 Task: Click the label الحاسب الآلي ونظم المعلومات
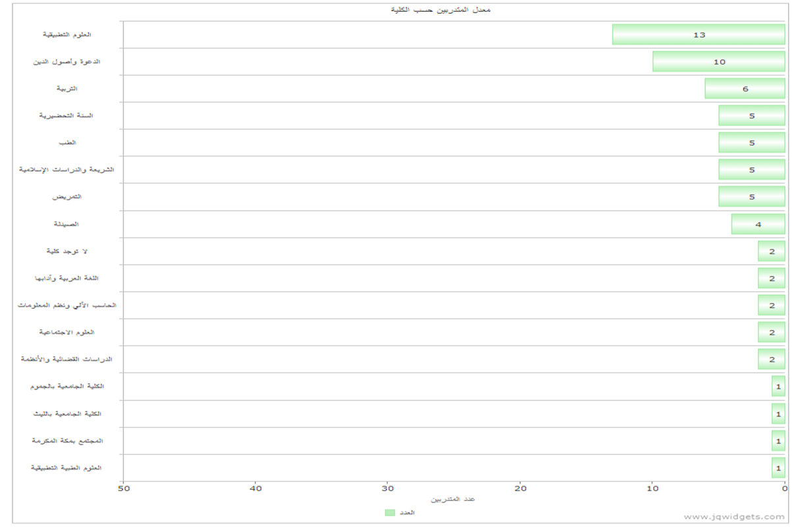[x=67, y=305]
